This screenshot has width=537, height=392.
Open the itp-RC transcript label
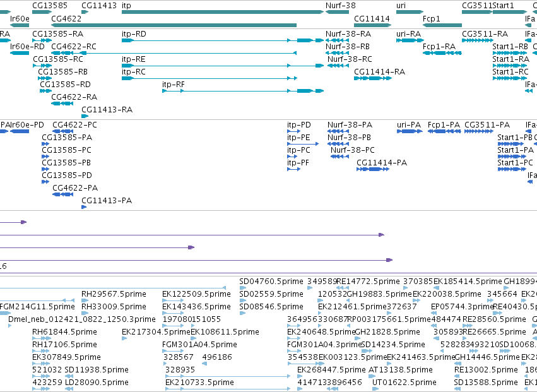point(134,72)
